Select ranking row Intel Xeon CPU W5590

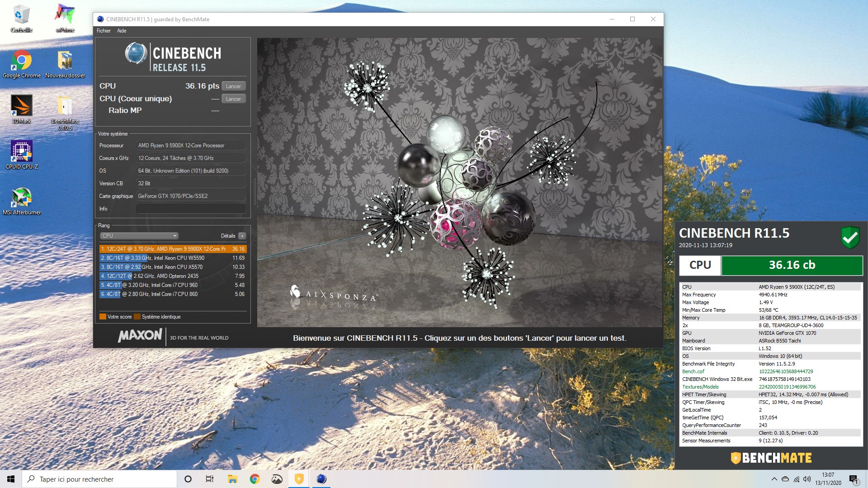tap(173, 258)
